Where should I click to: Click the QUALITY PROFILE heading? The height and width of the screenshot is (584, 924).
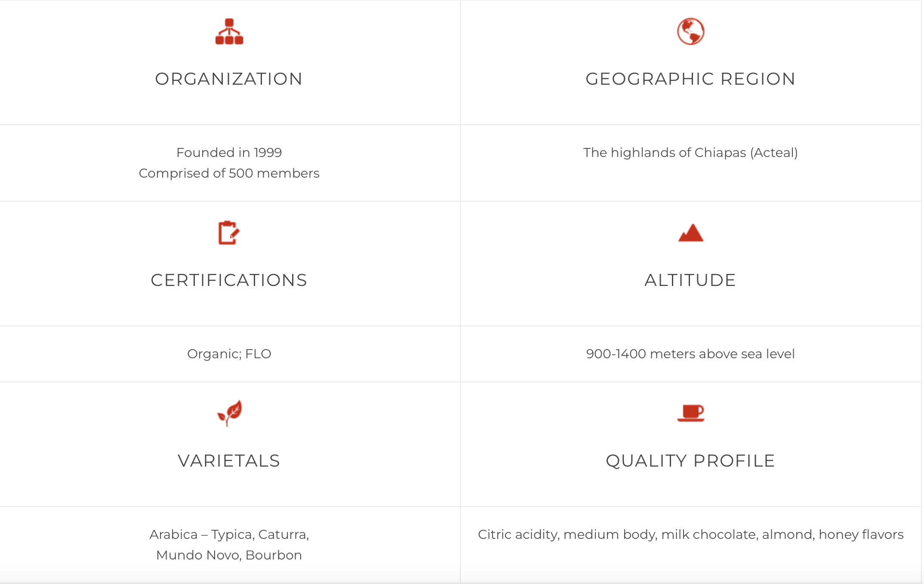690,461
